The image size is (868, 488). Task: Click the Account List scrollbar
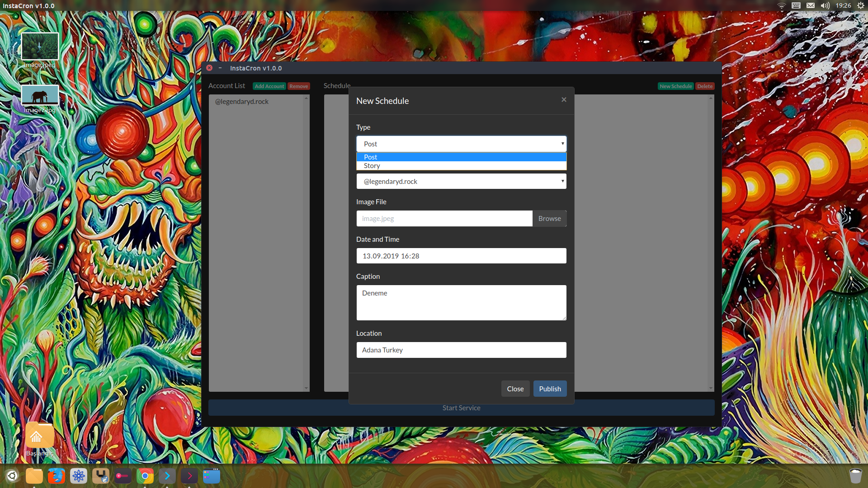pos(307,243)
